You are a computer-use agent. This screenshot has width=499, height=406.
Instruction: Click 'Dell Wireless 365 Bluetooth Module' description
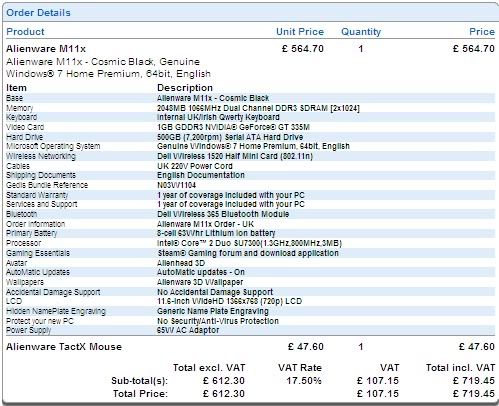(223, 214)
